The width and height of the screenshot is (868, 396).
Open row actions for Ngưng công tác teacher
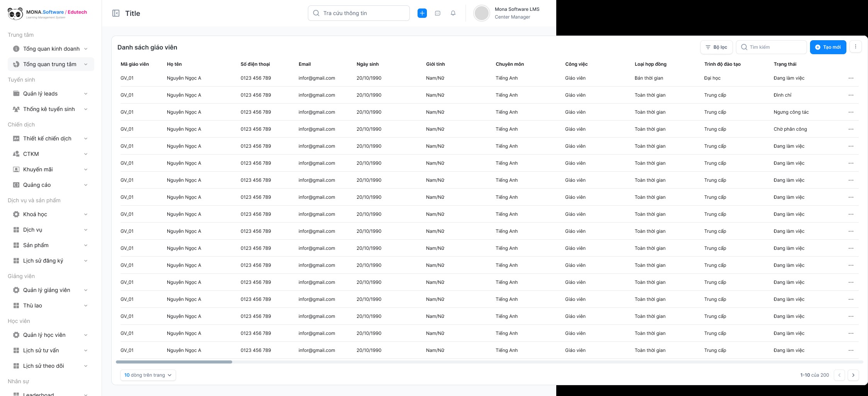pyautogui.click(x=851, y=112)
